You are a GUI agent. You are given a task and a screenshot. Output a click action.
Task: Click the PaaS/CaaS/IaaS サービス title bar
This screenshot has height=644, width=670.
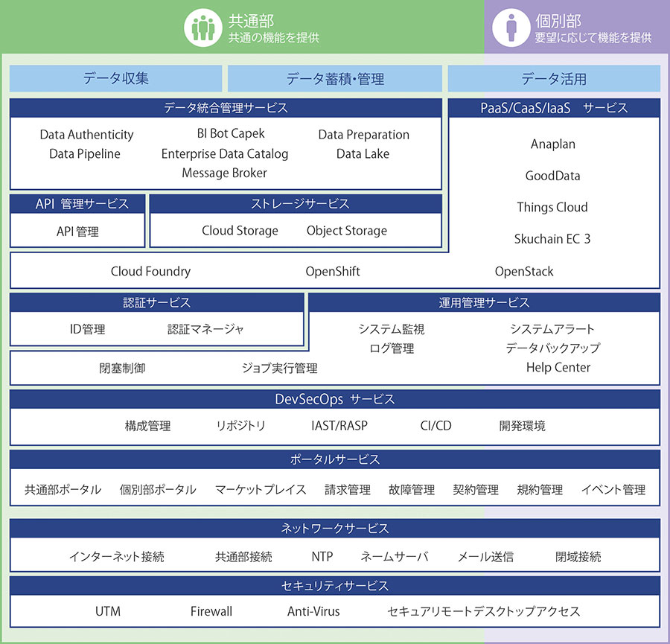point(554,108)
